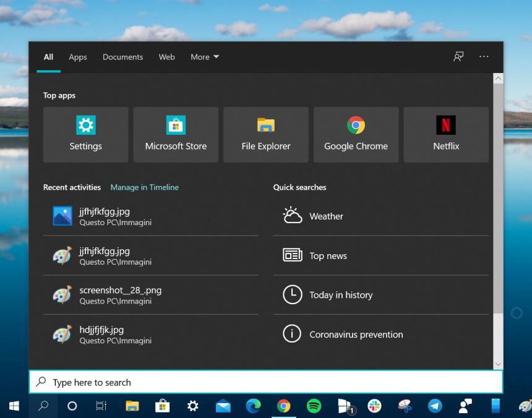Switch to the Web search tab
Viewport: 532px width, 418px height.
166,57
